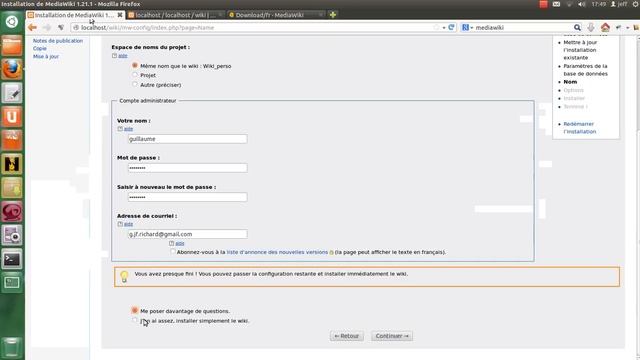640x360 pixels.
Task: Open the session power cog menu
Action: tap(635, 4)
